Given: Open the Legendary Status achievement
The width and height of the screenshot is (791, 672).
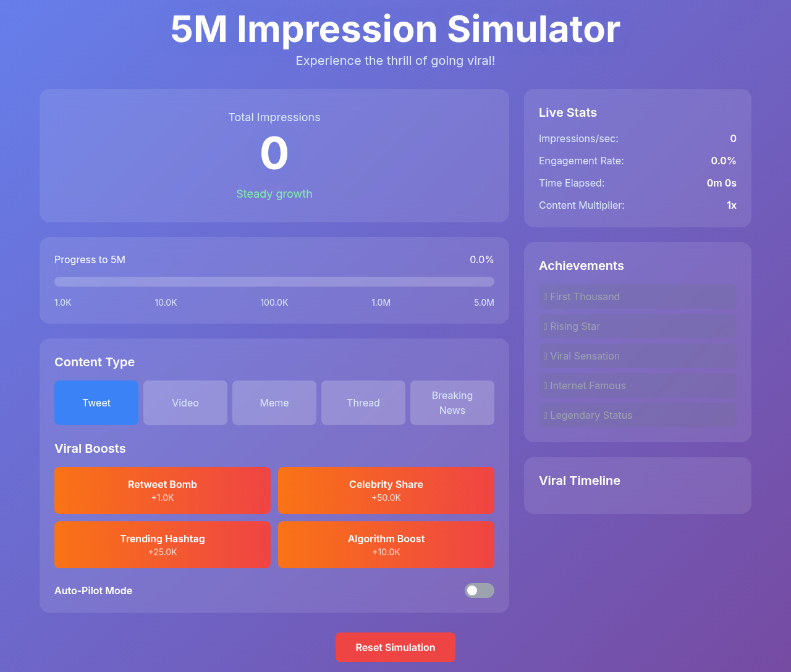Looking at the screenshot, I should coord(638,415).
